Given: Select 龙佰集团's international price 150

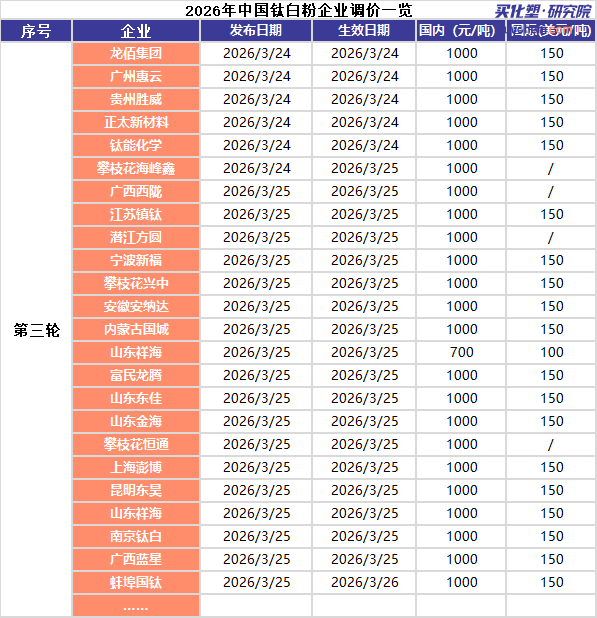Looking at the screenshot, I should click(x=551, y=53).
